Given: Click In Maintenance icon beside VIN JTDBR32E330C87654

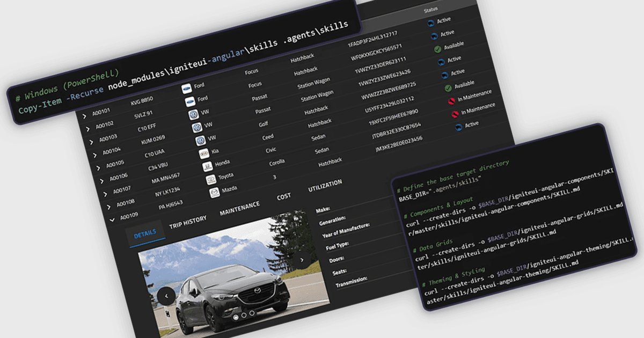Looking at the screenshot, I should point(455,114).
